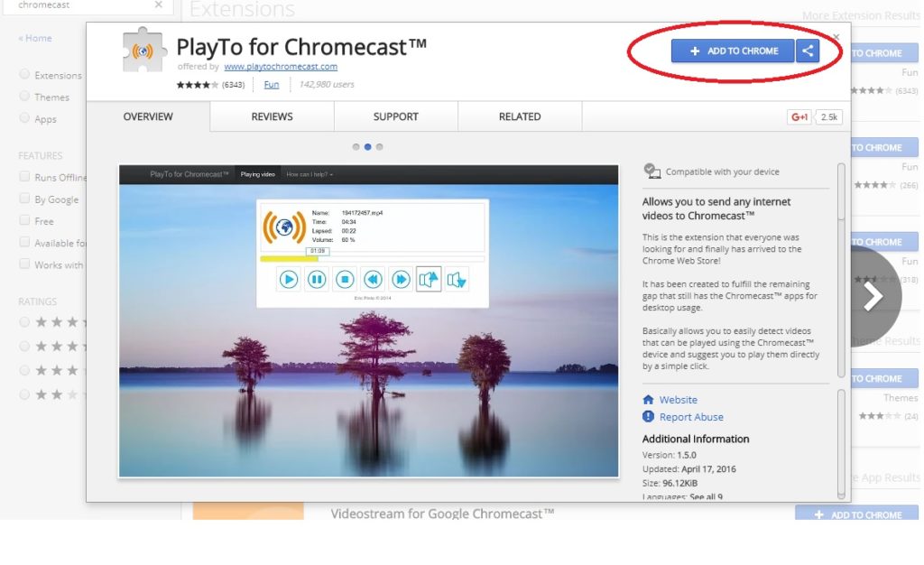Click the Size: 96.12KiB text

pos(670,483)
